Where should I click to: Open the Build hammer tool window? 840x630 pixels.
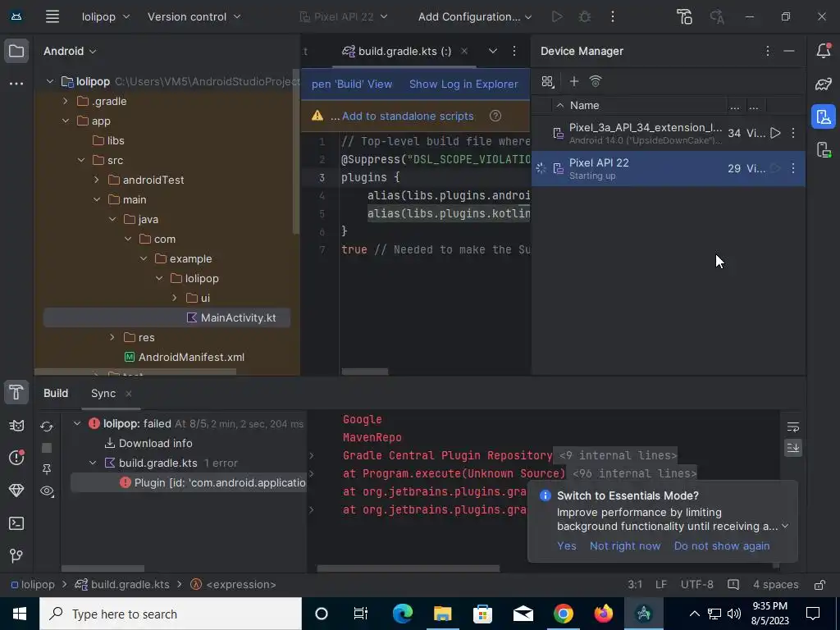point(16,393)
